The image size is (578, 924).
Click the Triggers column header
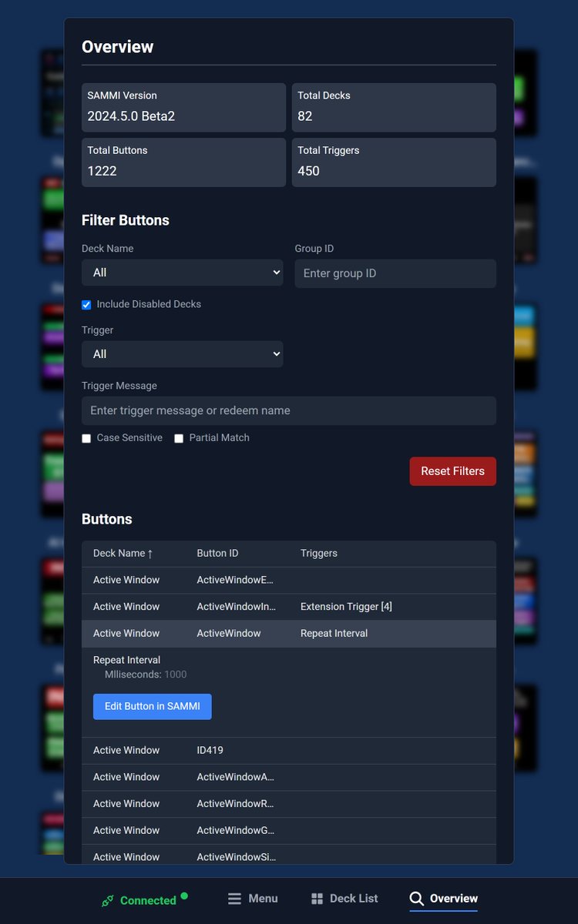pos(319,553)
